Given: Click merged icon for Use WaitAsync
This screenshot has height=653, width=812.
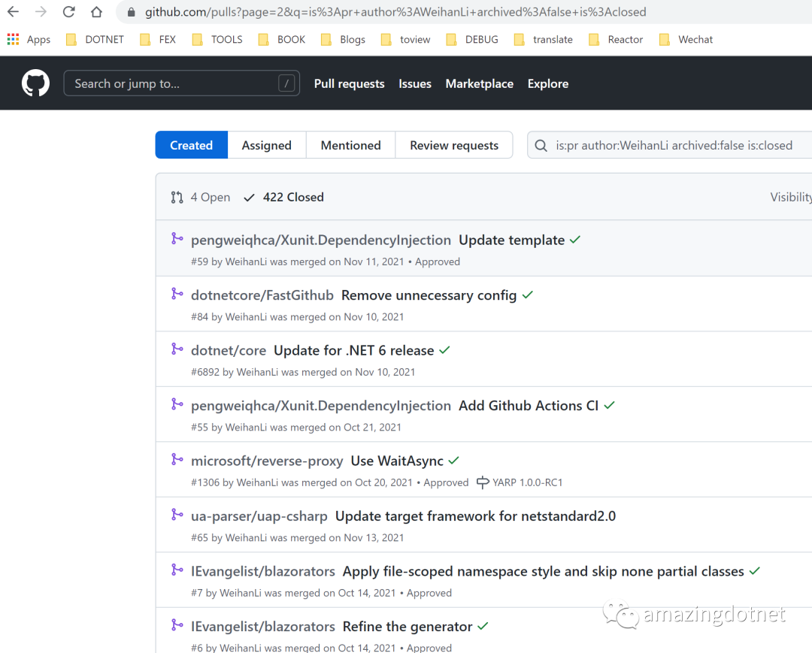Looking at the screenshot, I should [177, 459].
